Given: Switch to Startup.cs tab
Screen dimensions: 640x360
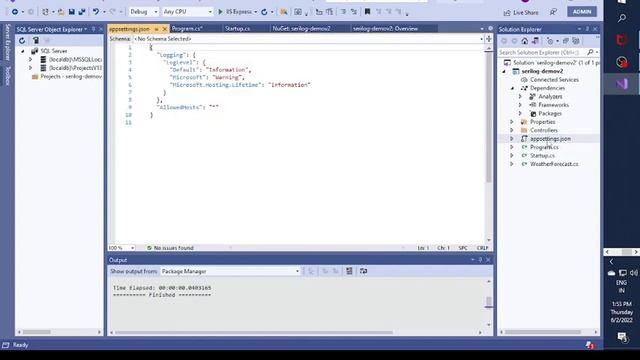Looking at the screenshot, I should (x=238, y=29).
